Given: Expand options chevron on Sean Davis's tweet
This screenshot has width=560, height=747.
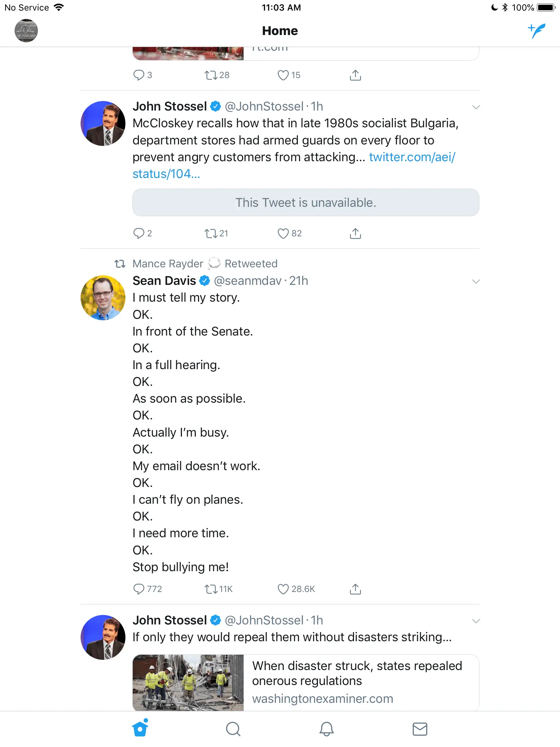Looking at the screenshot, I should [x=476, y=281].
